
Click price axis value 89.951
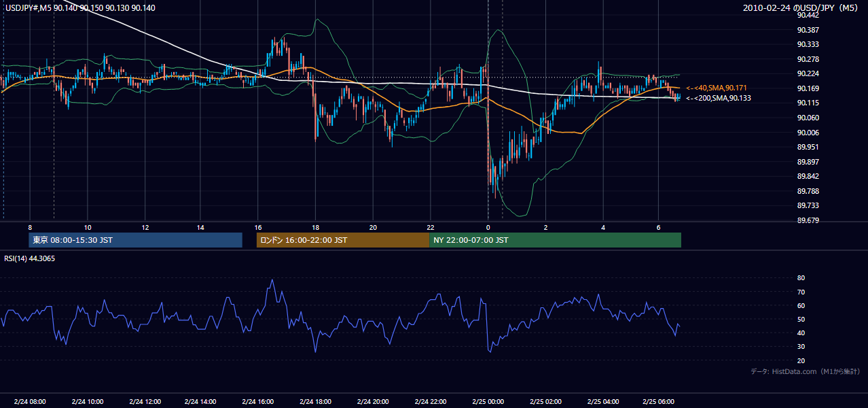pyautogui.click(x=808, y=147)
